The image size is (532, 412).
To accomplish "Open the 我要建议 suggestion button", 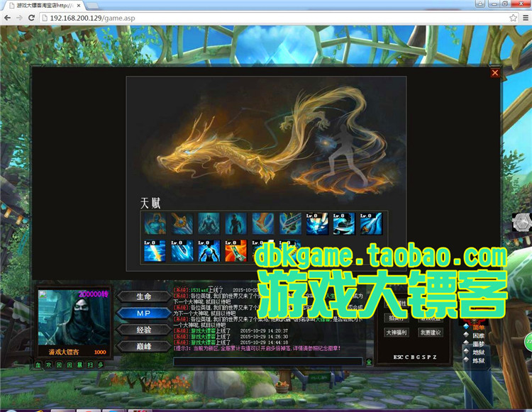I will coord(431,333).
